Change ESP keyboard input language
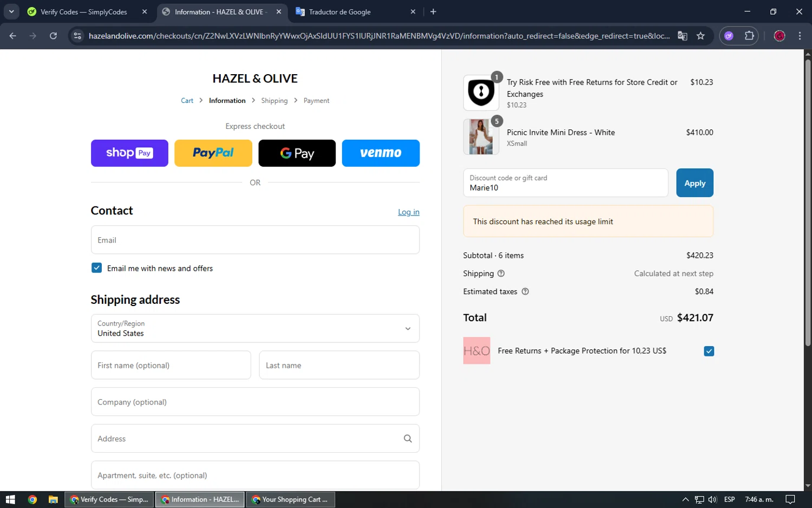812x508 pixels. pyautogui.click(x=730, y=499)
